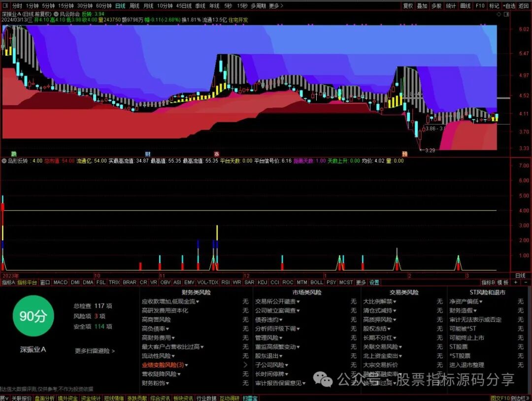Expand the 财务造假 risk item

463,310
